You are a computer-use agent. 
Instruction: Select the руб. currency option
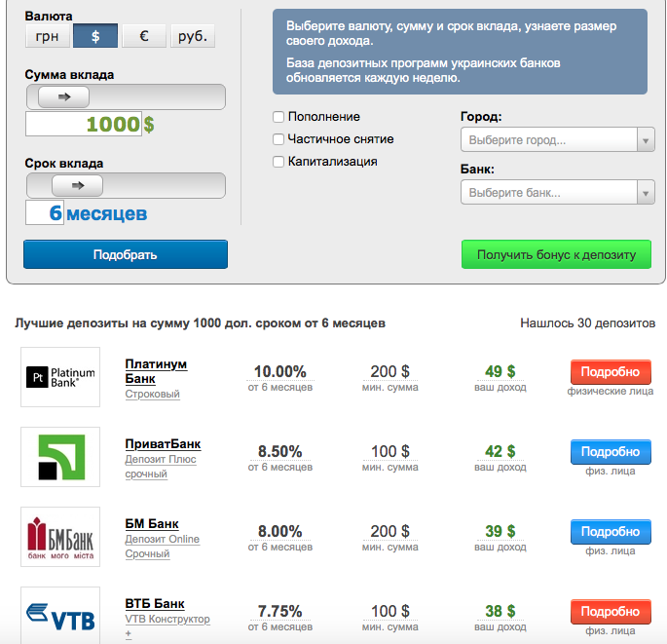coord(193,36)
